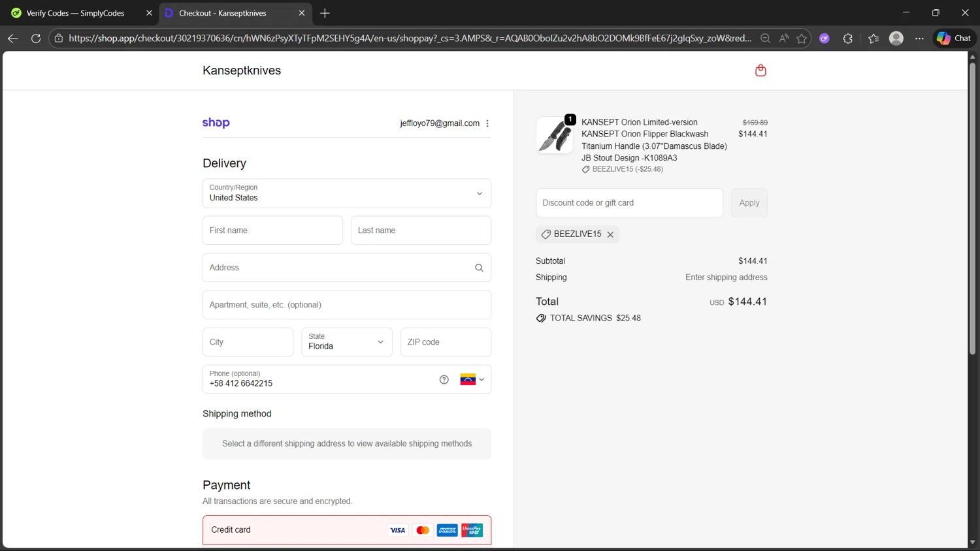Open the Venezuela flag country code selector
The width and height of the screenshot is (980, 551).
472,379
